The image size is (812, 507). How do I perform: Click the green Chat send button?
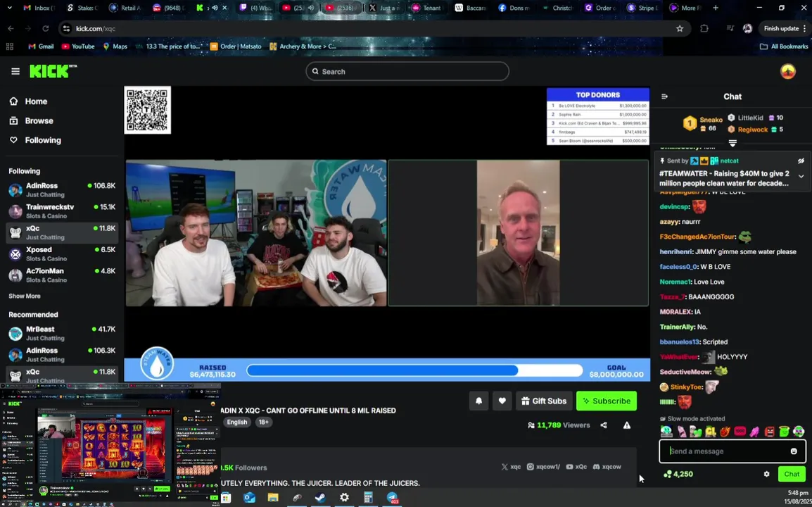(x=792, y=474)
